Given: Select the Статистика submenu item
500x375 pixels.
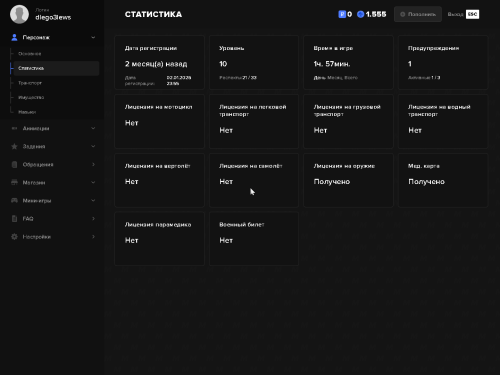Looking at the screenshot, I should [56, 68].
